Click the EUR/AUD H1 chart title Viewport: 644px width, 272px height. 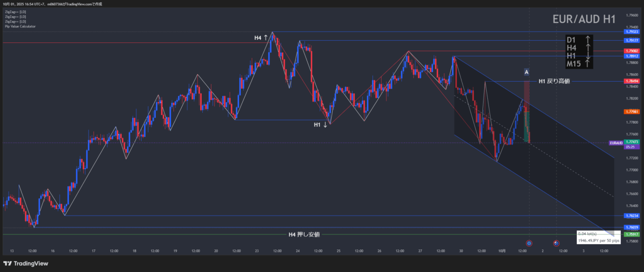coord(584,20)
